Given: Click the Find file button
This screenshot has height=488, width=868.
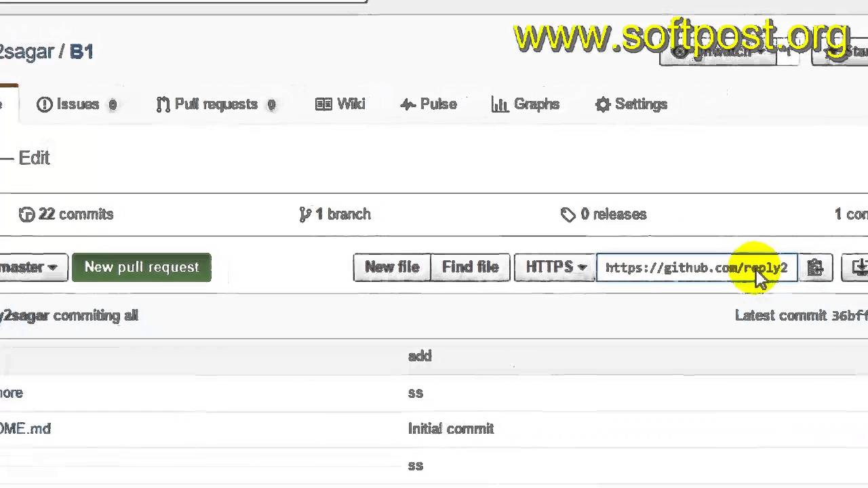Looking at the screenshot, I should (x=471, y=268).
